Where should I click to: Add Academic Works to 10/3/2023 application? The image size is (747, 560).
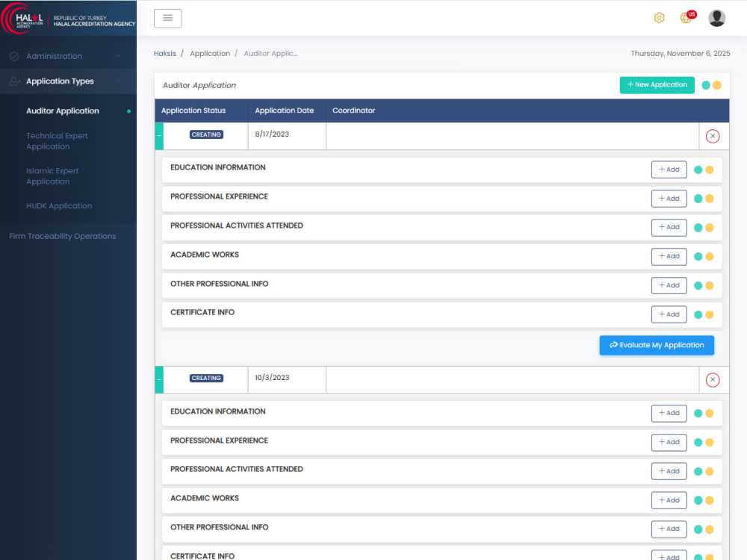[669, 500]
